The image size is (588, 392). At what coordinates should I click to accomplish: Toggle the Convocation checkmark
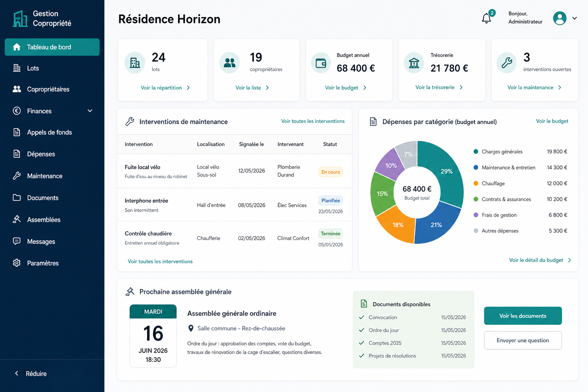tap(361, 317)
